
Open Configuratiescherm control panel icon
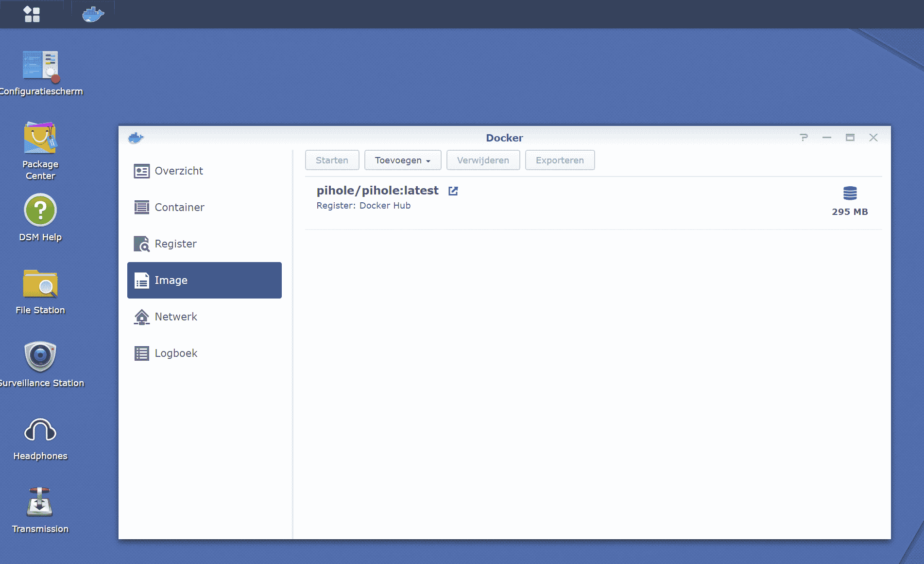pyautogui.click(x=40, y=66)
